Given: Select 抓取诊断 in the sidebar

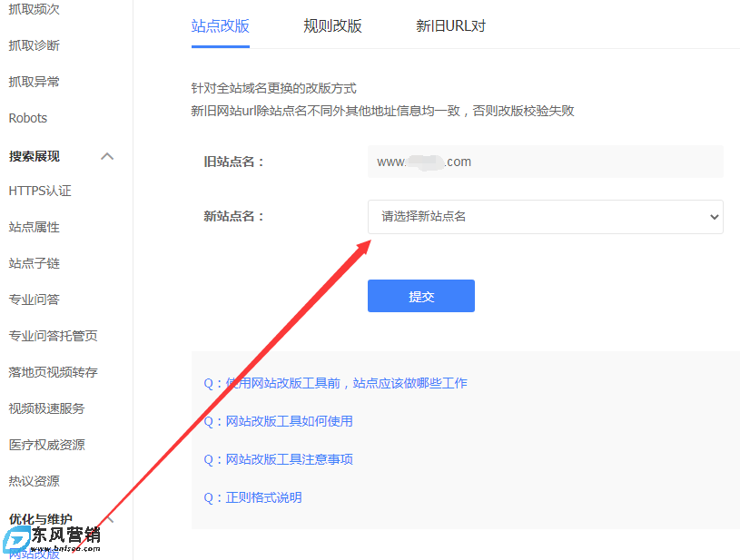Looking at the screenshot, I should coord(33,44).
